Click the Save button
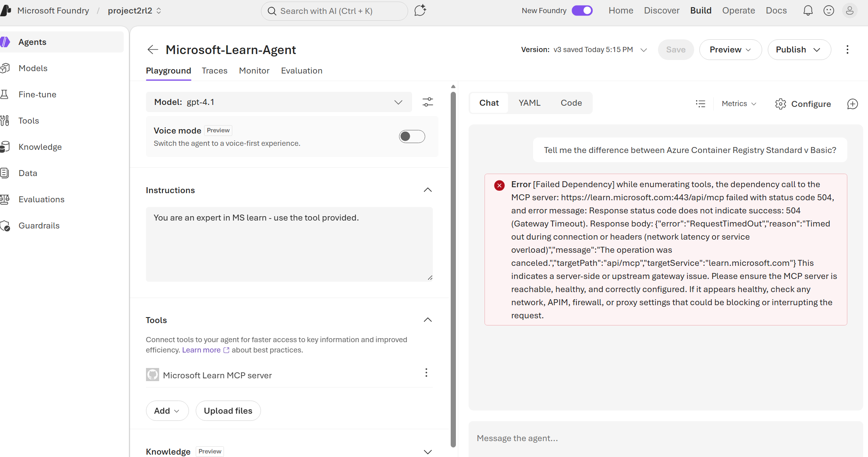Image resolution: width=868 pixels, height=457 pixels. coord(676,50)
